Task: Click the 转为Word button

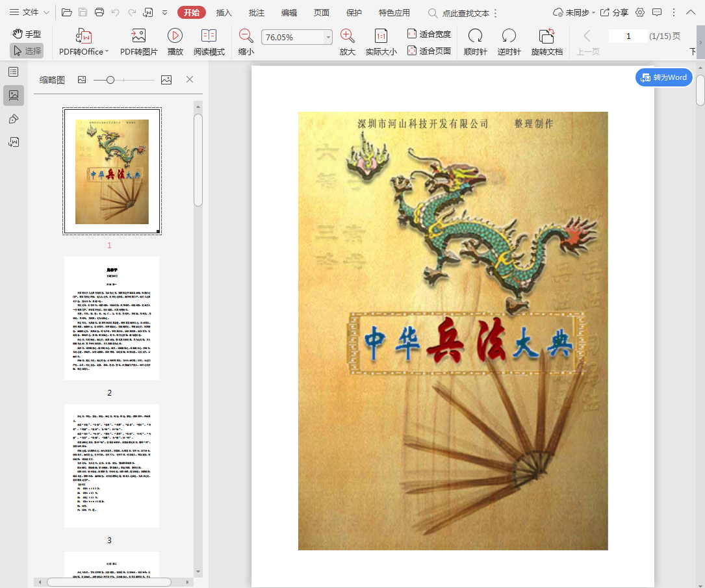Action: (663, 77)
